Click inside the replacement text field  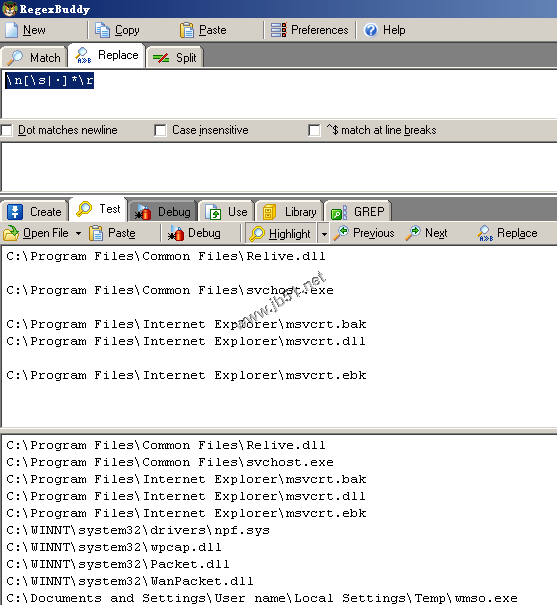click(x=279, y=166)
